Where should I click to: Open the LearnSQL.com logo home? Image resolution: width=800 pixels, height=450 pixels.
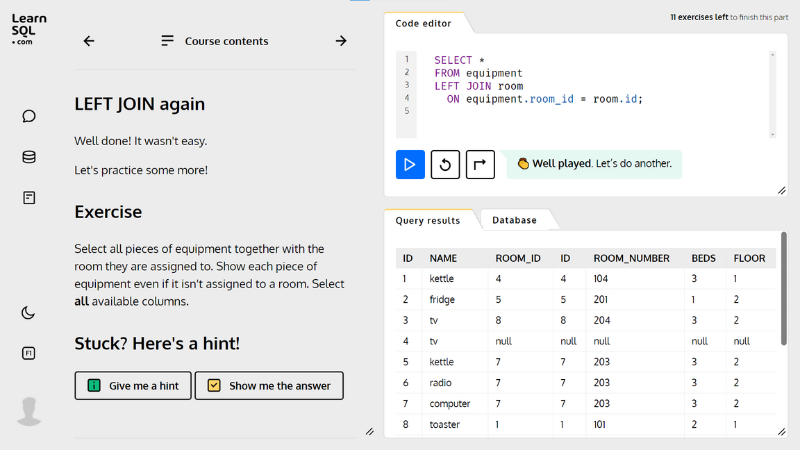click(29, 29)
